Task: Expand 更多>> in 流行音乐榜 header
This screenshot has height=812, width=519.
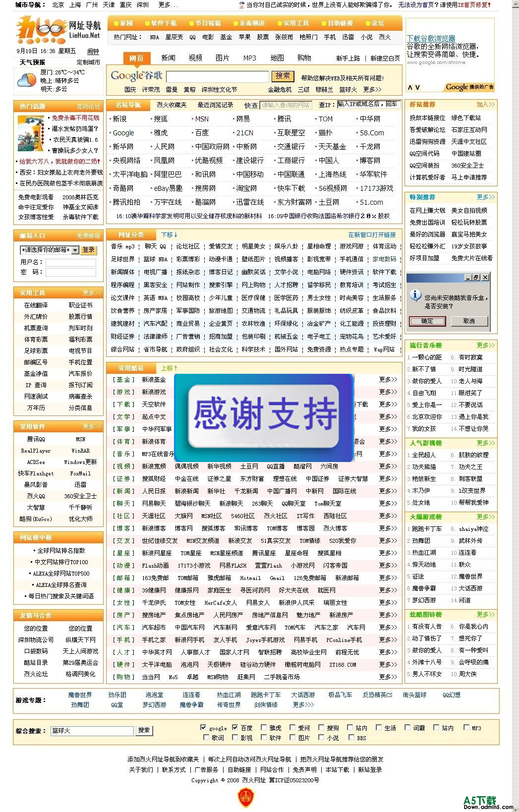Action: click(x=485, y=345)
